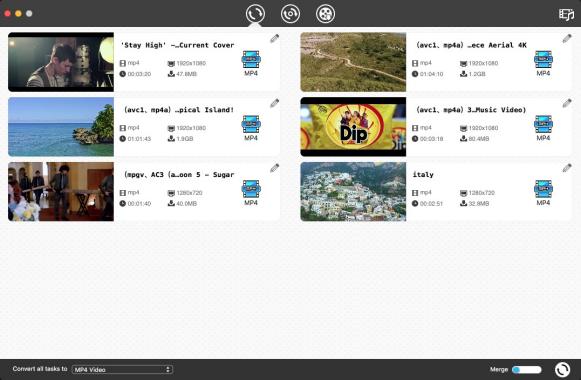The height and width of the screenshot is (380, 581).
Task: Edit the 'Stay High' Current Cover video
Action: coord(275,39)
